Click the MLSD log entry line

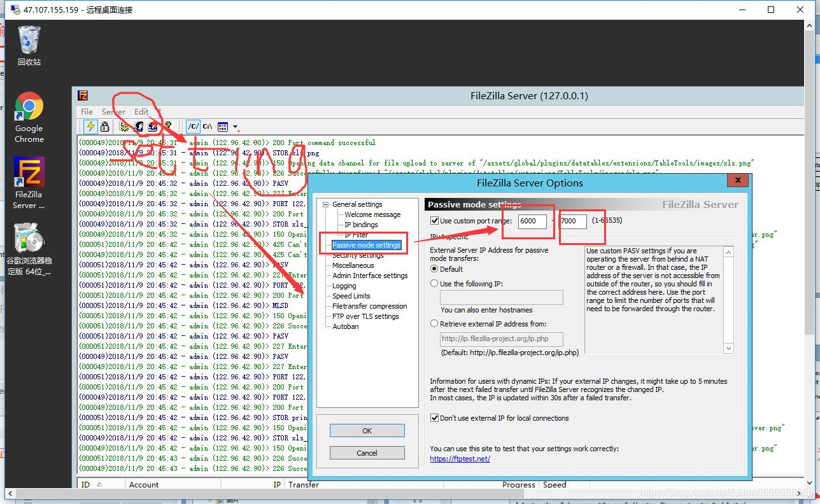184,305
